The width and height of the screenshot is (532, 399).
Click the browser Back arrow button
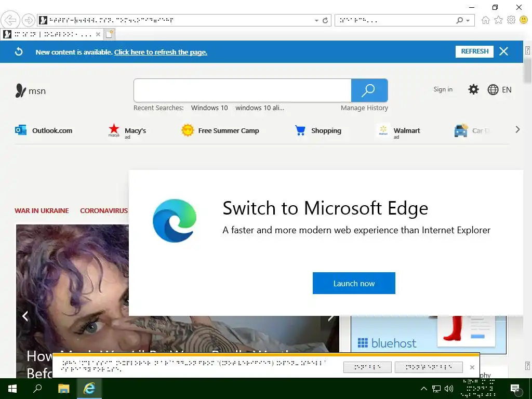[x=10, y=20]
